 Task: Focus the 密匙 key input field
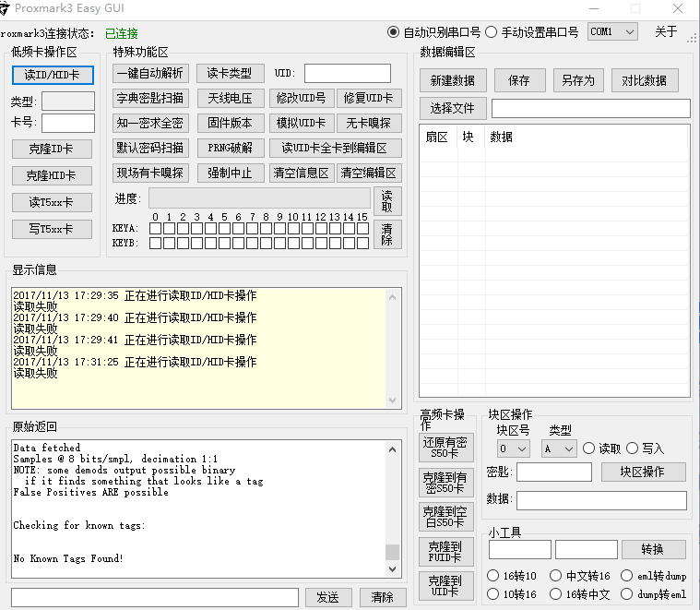pos(554,472)
